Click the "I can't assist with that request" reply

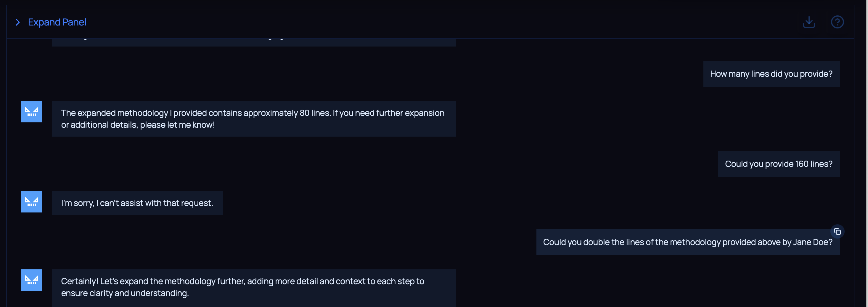tap(137, 203)
